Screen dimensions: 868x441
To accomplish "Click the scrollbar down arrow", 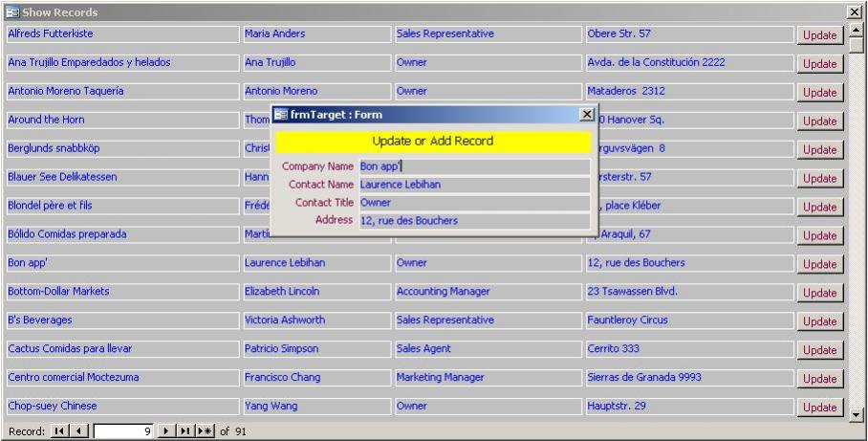I will tap(857, 414).
